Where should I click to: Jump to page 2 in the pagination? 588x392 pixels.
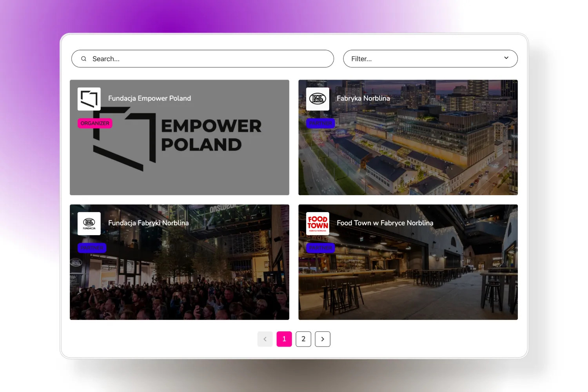click(x=303, y=339)
